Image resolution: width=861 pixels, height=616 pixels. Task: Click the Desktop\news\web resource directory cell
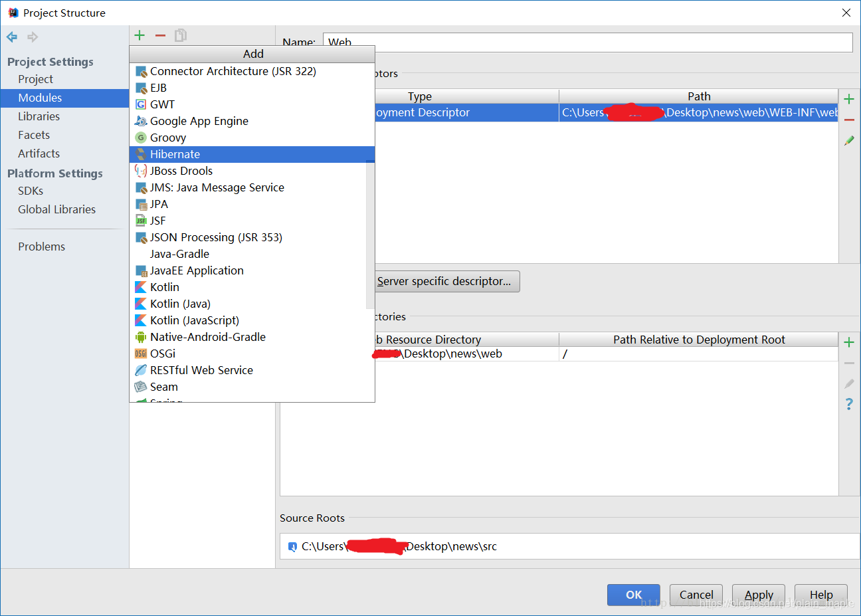pyautogui.click(x=467, y=354)
